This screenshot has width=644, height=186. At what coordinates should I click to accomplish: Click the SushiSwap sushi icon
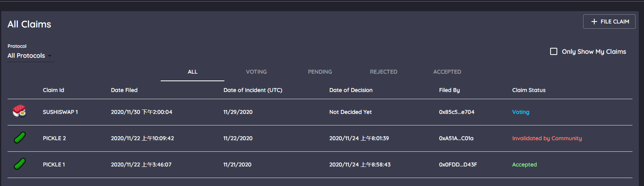point(19,111)
